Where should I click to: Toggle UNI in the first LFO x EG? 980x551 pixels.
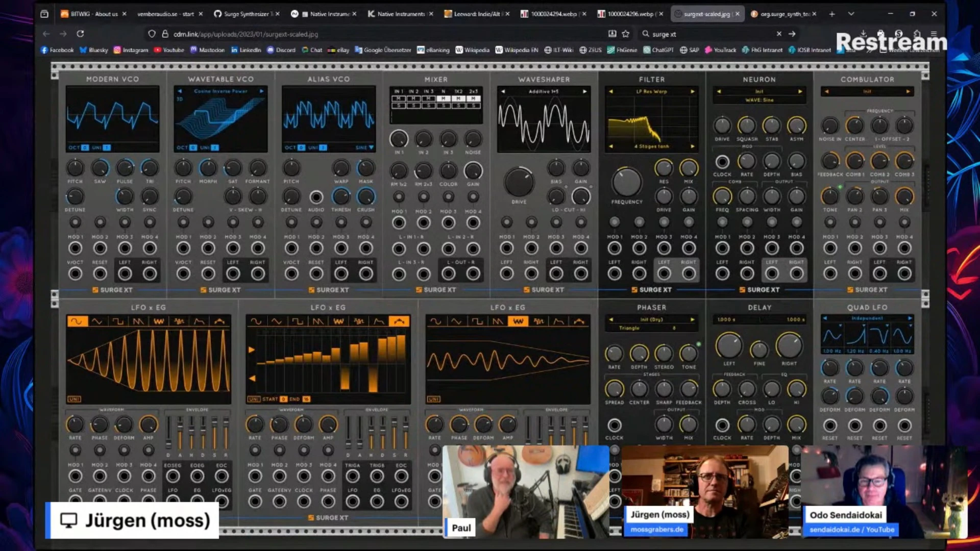[74, 399]
